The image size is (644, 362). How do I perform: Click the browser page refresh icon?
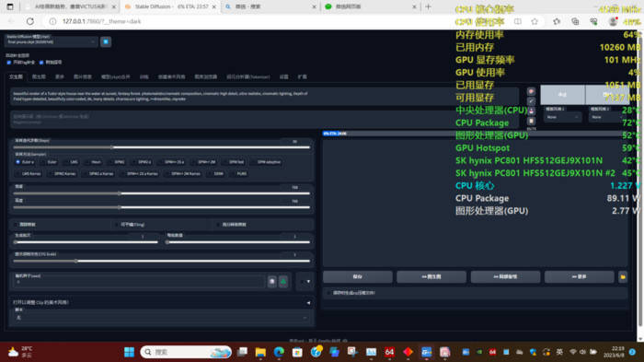click(30, 21)
